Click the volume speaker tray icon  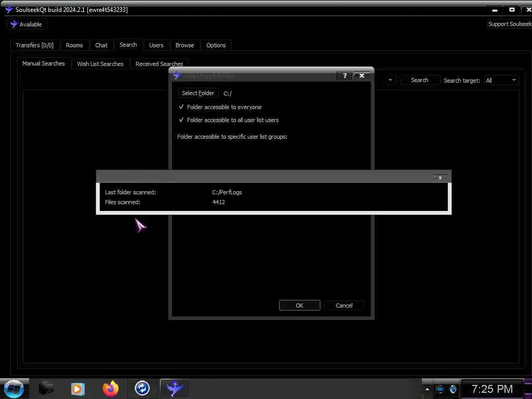click(453, 389)
